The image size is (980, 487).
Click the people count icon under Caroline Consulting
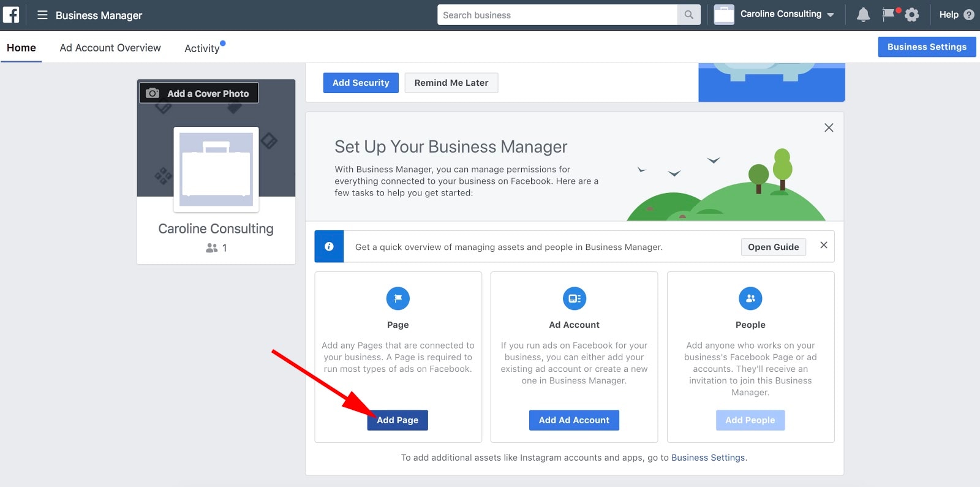[x=212, y=247]
